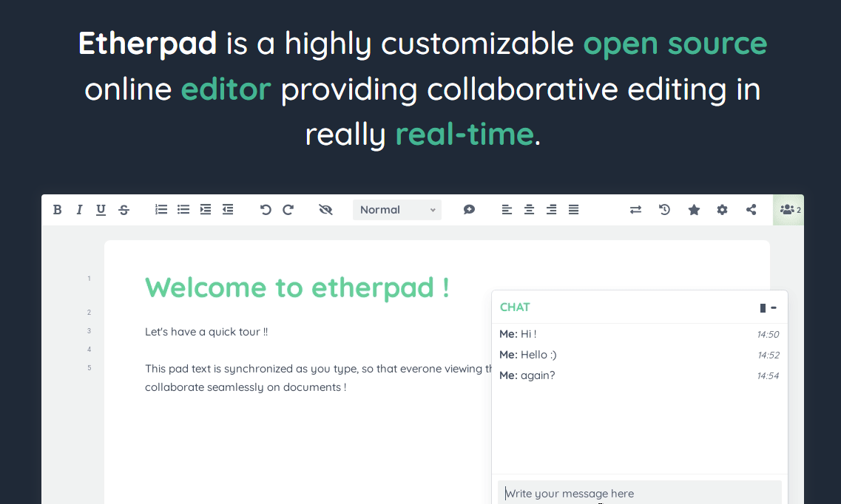Screen dimensions: 841x504
Task: Toggle underline formatting button
Action: tap(101, 210)
